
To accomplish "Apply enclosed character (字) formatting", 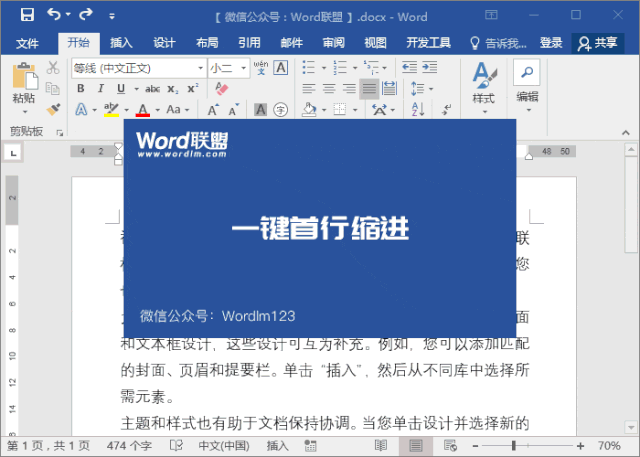I will pyautogui.click(x=280, y=109).
